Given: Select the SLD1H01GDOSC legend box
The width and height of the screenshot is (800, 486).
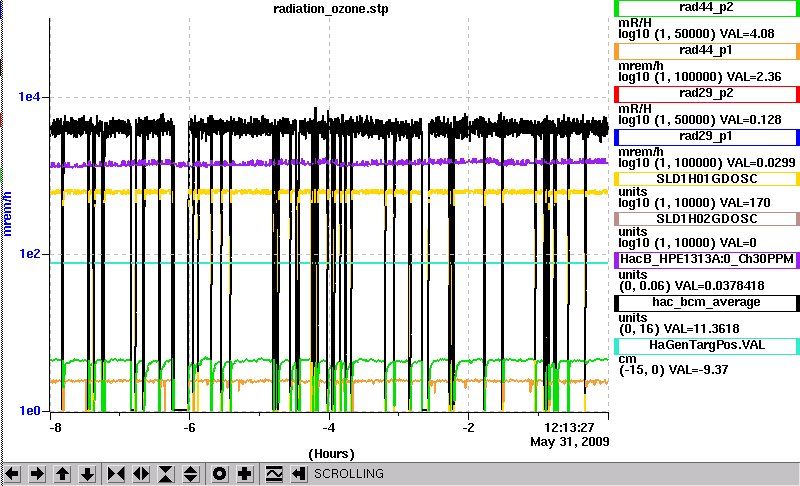Looking at the screenshot, I should (707, 179).
